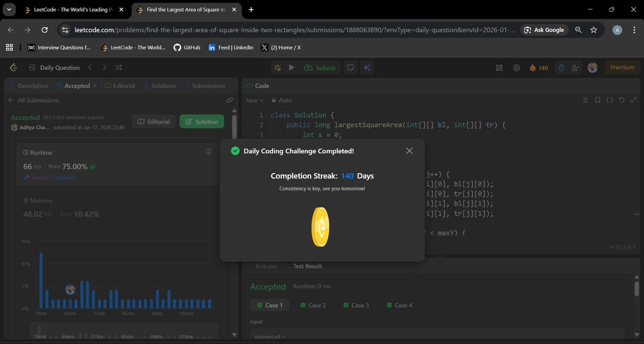Switch to the Test Result tab
Screen dimensions: 644x344
click(303, 266)
